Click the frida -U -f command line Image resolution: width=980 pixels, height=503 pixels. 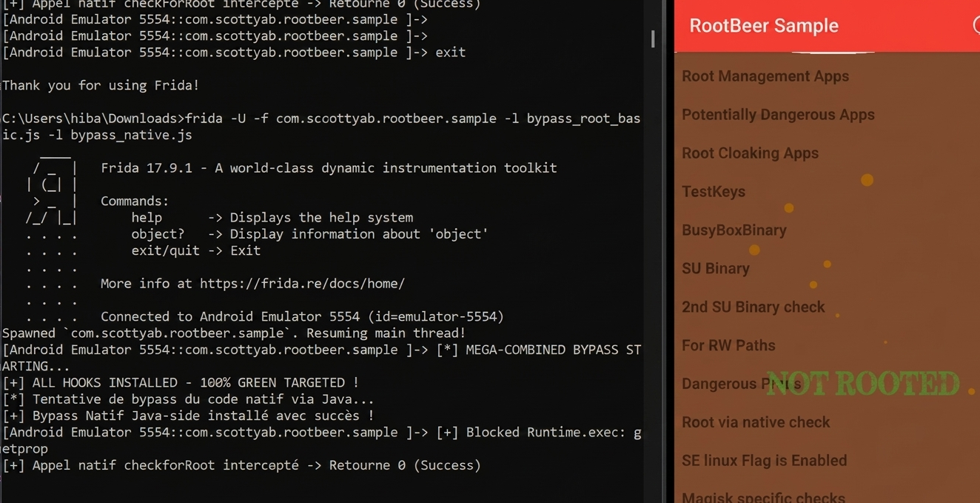tap(321, 127)
